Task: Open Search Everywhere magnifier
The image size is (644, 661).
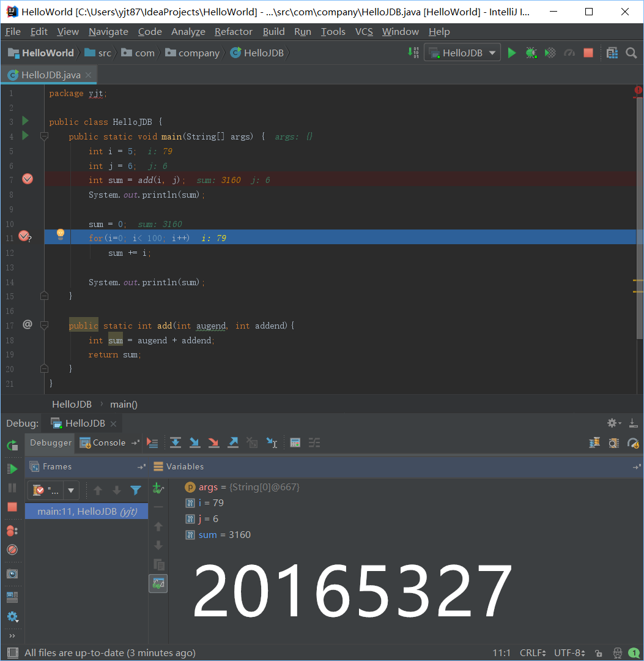Action: (631, 53)
